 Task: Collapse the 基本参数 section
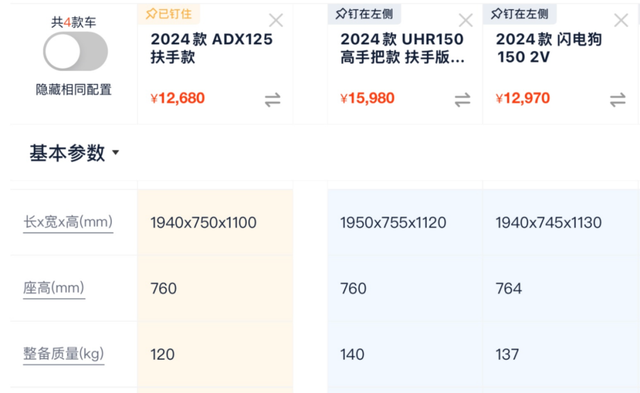point(74,153)
